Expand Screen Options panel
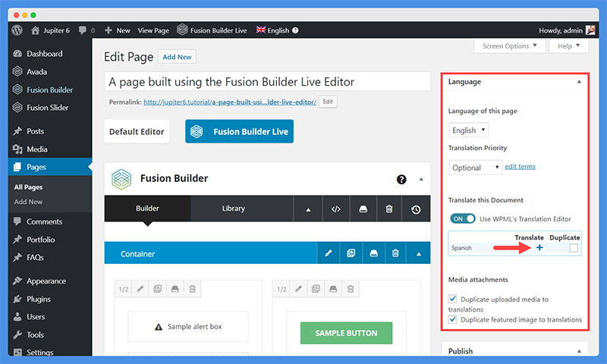607x364 pixels. pos(509,46)
